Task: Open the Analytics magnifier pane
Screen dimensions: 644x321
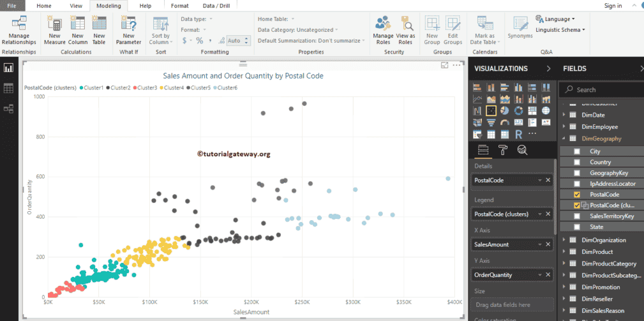Action: point(522,150)
